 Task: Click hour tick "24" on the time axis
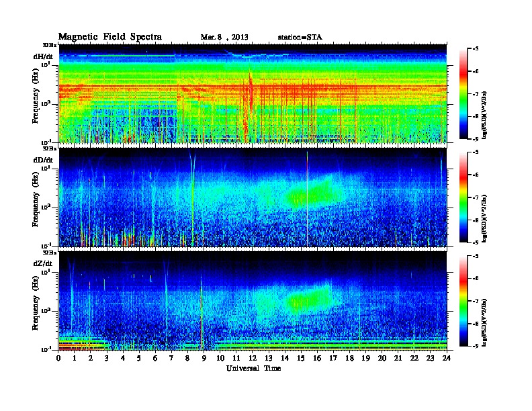[447, 358]
